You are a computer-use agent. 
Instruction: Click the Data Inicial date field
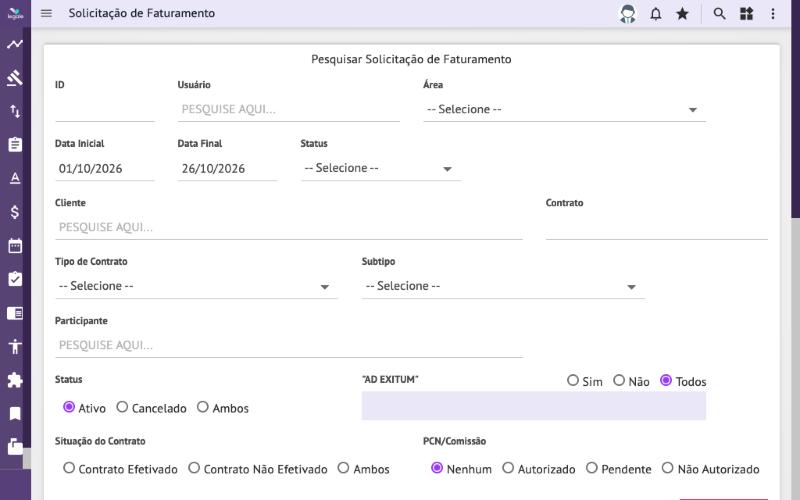coord(105,169)
